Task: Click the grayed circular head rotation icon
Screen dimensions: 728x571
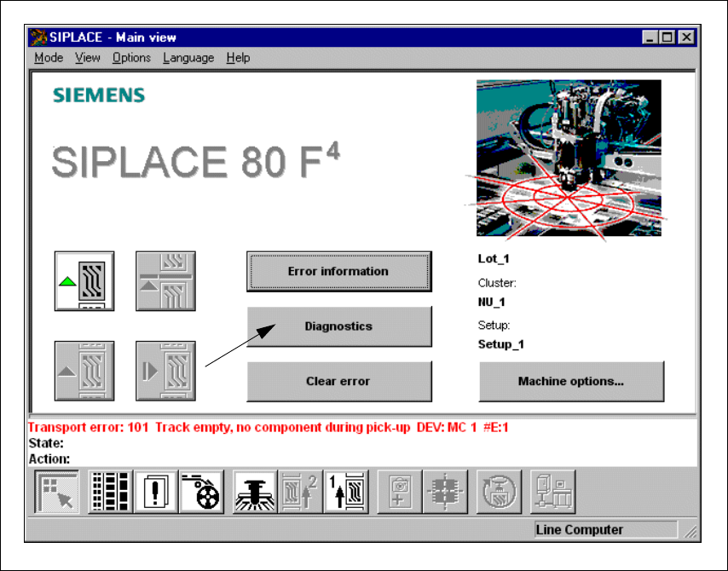Action: (x=499, y=492)
